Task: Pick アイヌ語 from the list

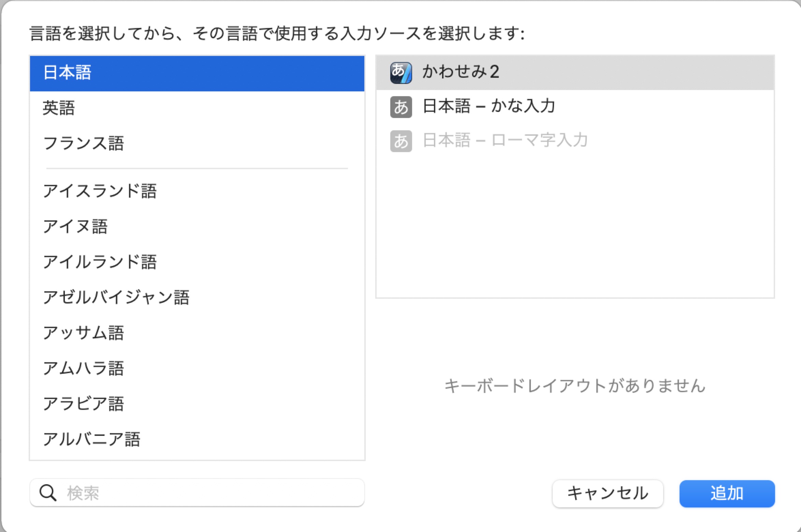Action: pyautogui.click(x=197, y=226)
